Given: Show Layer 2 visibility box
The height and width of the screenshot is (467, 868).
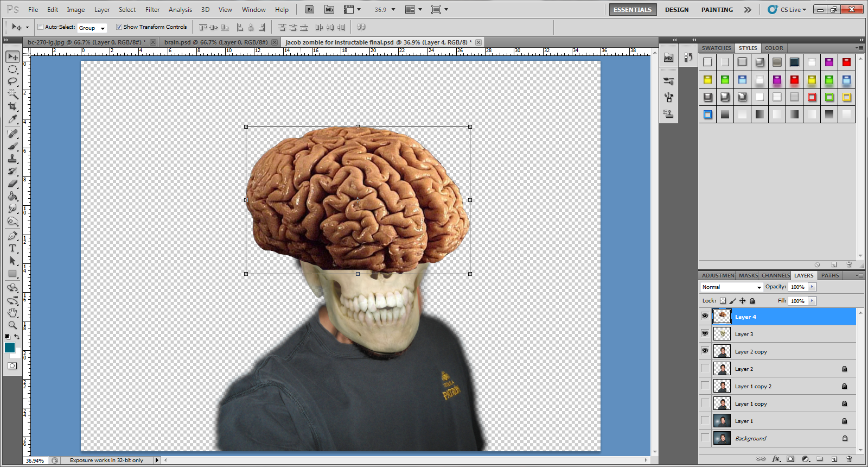Looking at the screenshot, I should pyautogui.click(x=705, y=368).
